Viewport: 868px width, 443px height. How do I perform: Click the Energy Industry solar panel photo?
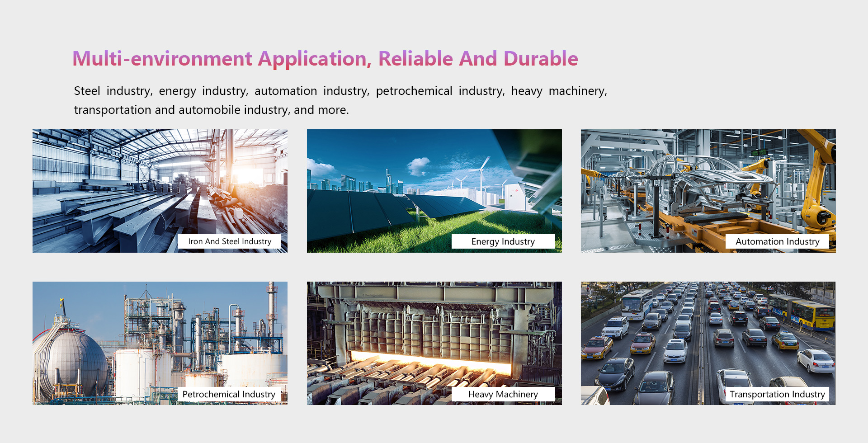pos(434,191)
